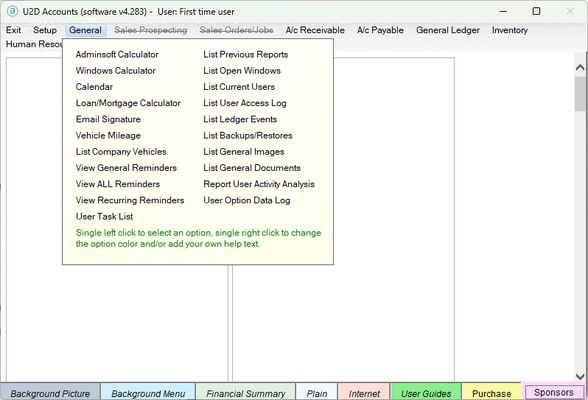588x400 pixels.
Task: Open Loan/Mortgage Calculator
Action: [x=128, y=103]
